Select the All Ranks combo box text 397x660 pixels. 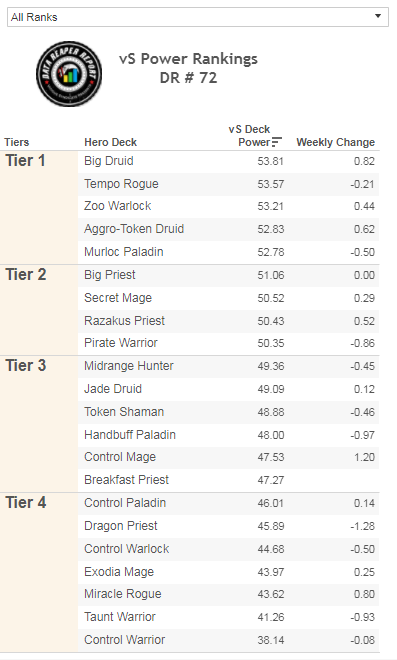34,17
